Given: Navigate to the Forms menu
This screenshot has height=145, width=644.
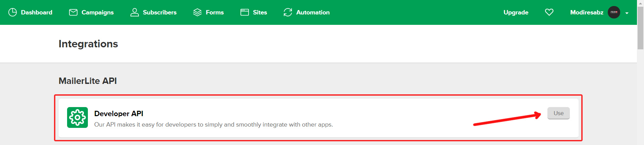Looking at the screenshot, I should tap(208, 12).
